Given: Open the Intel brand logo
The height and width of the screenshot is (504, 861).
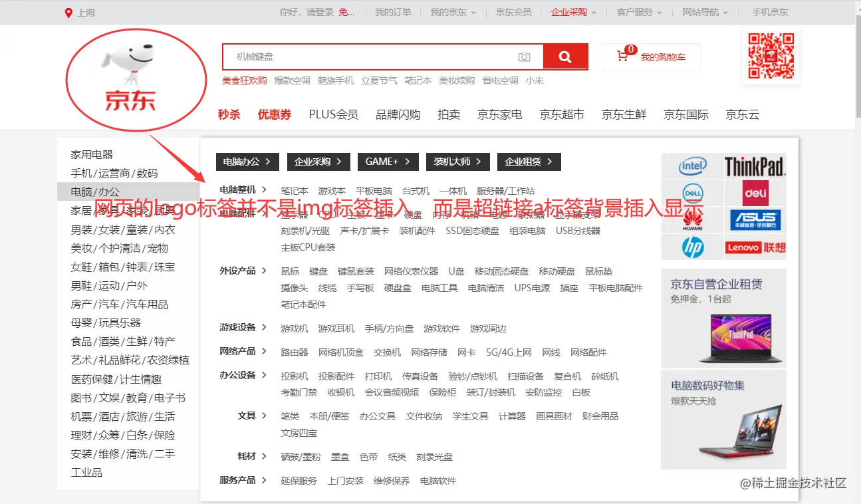Looking at the screenshot, I should pos(692,167).
